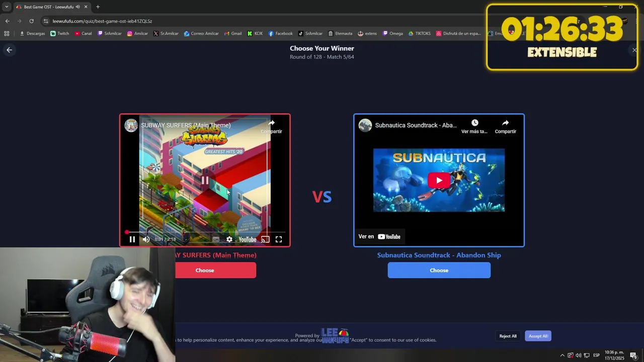The width and height of the screenshot is (644, 362).
Task: Open the tab search dropdown arrow
Action: tap(6, 7)
